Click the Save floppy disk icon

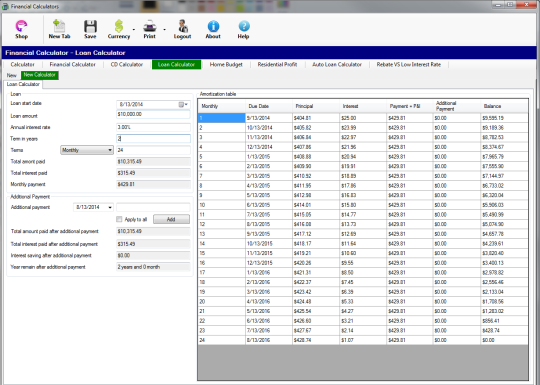tap(90, 29)
